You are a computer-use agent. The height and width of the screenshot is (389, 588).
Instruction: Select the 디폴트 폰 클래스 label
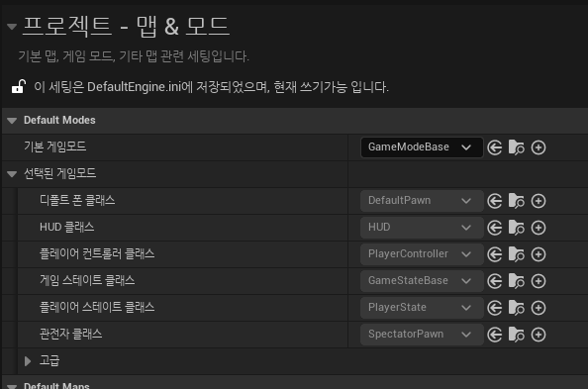(77, 200)
